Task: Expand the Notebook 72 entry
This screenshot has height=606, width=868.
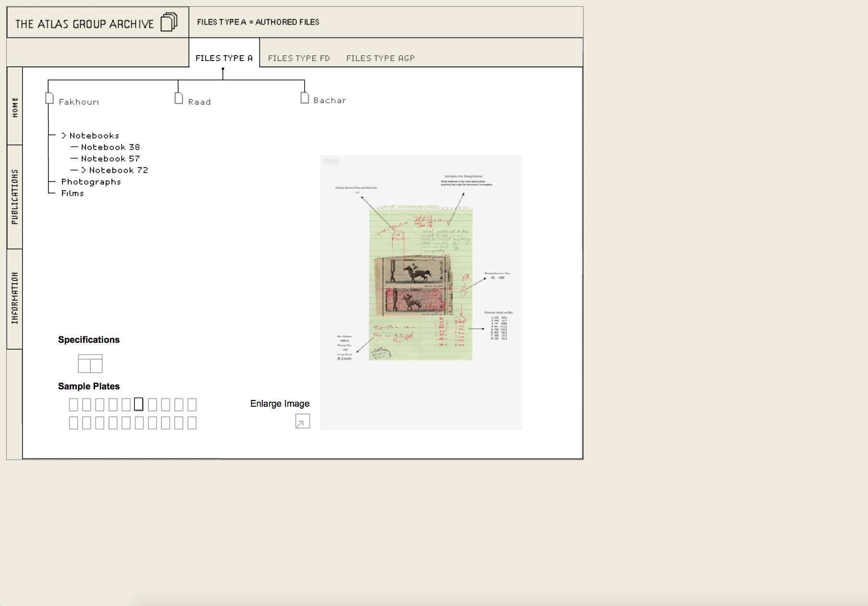Action: (x=115, y=170)
